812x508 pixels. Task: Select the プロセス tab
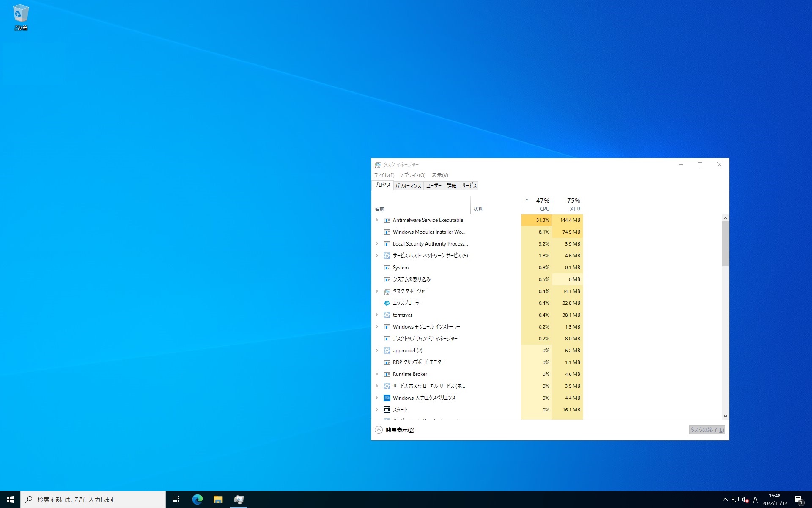[382, 185]
